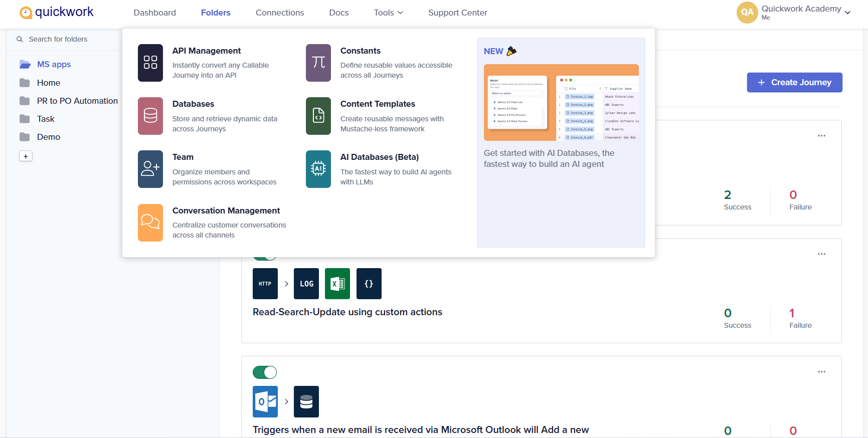Screen dimensions: 868x438
Task: Click the LOG step icon
Action: click(x=306, y=284)
